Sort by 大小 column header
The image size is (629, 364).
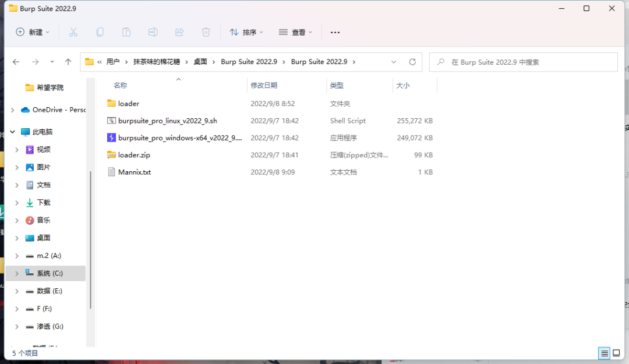[x=403, y=85]
